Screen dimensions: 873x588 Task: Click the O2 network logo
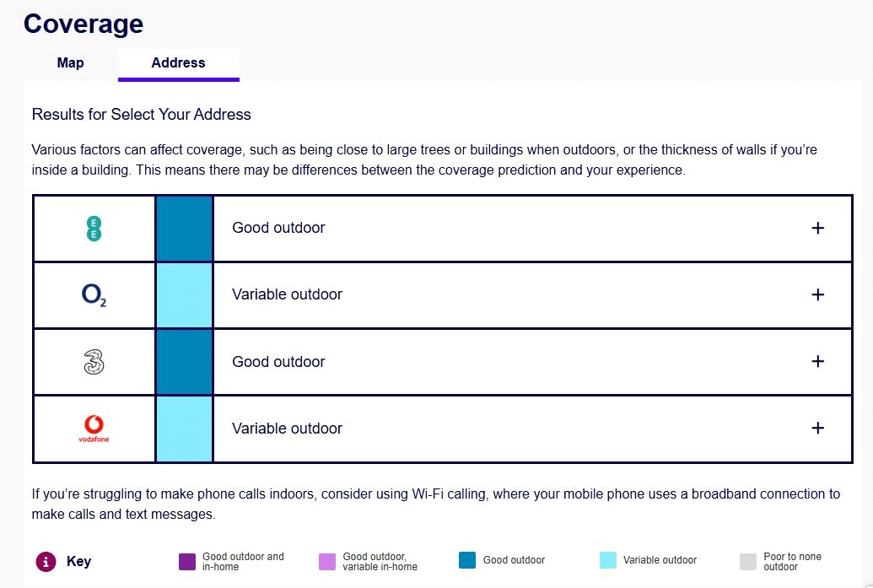click(x=94, y=294)
